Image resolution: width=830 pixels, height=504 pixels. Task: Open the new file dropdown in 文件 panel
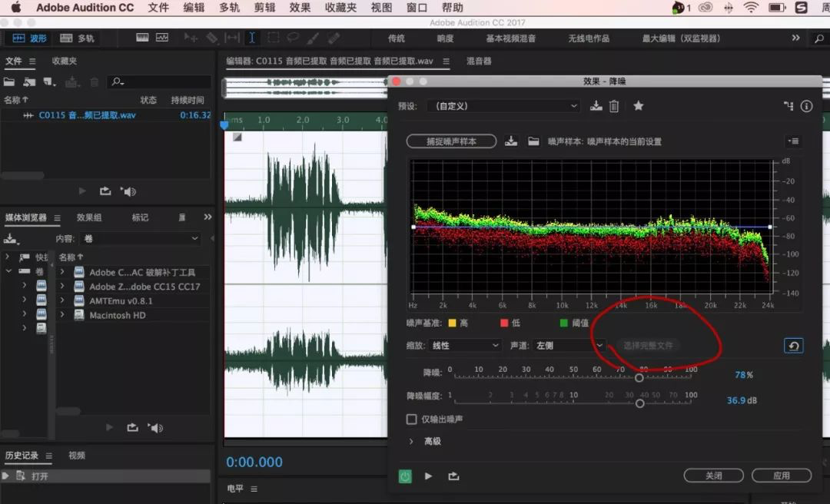coord(50,82)
